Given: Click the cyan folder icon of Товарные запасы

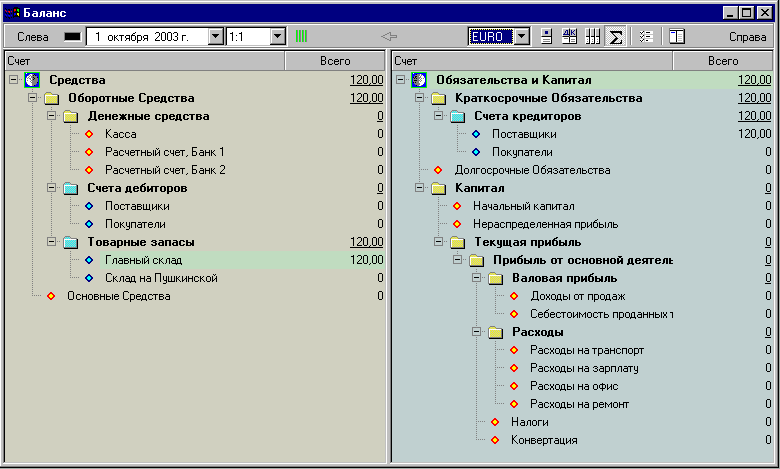Looking at the screenshot, I should coord(71,242).
